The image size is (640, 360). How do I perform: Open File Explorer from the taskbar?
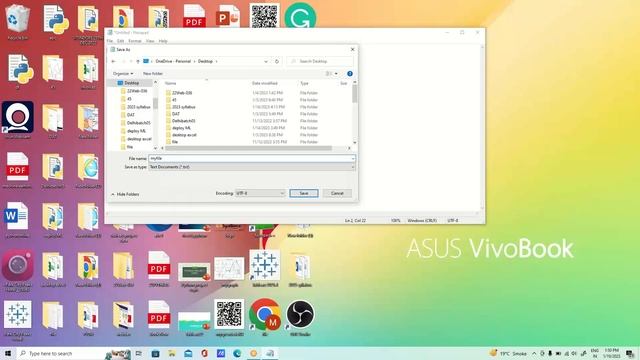172,353
